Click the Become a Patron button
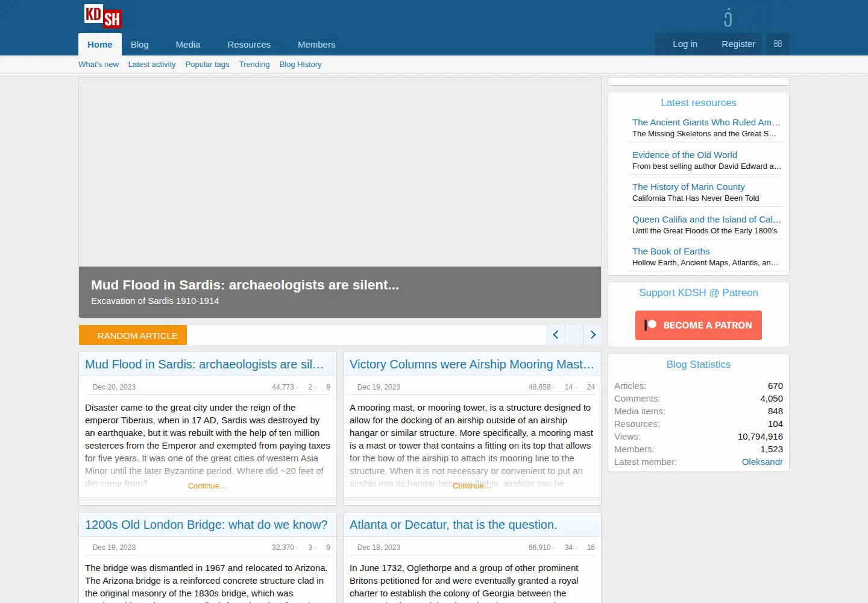Screen dimensions: 868x603 click(x=699, y=325)
